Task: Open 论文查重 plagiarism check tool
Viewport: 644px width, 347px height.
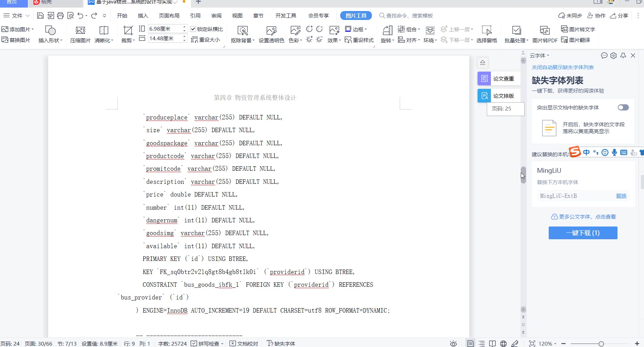Action: pos(499,78)
